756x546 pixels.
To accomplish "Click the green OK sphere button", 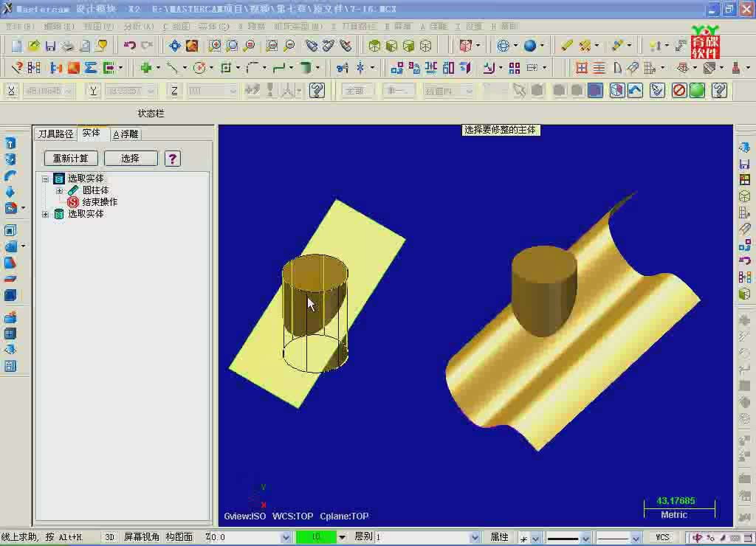I will tap(697, 90).
